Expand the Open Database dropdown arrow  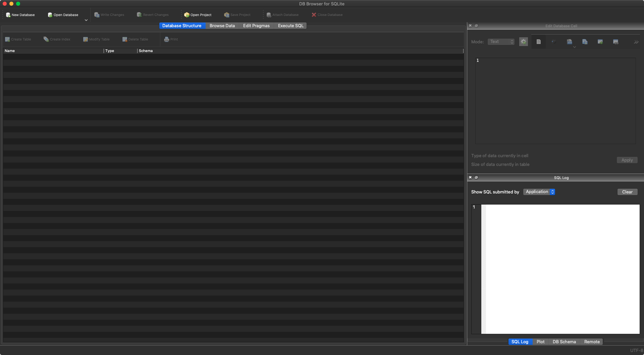(x=86, y=20)
